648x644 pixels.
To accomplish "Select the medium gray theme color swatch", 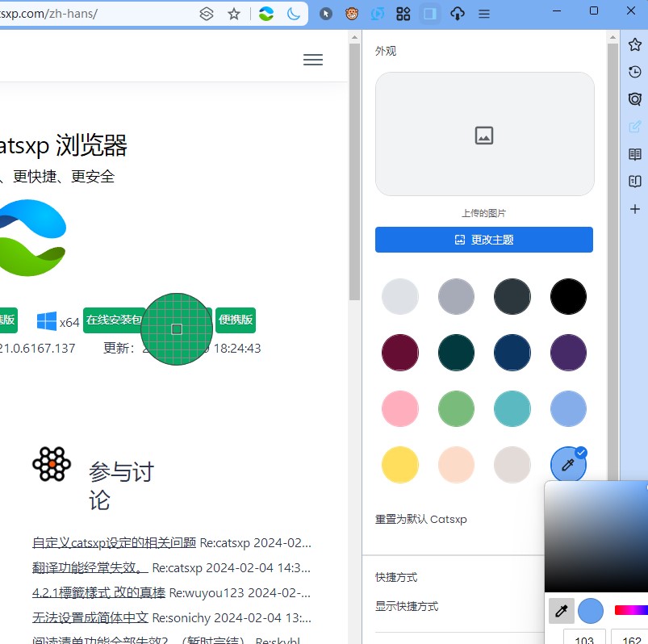I will [x=456, y=296].
